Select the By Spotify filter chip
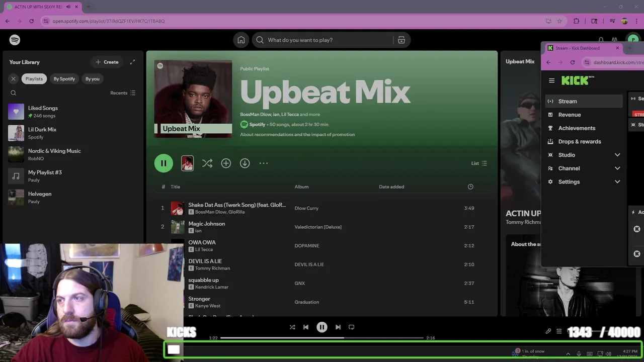 click(64, 78)
